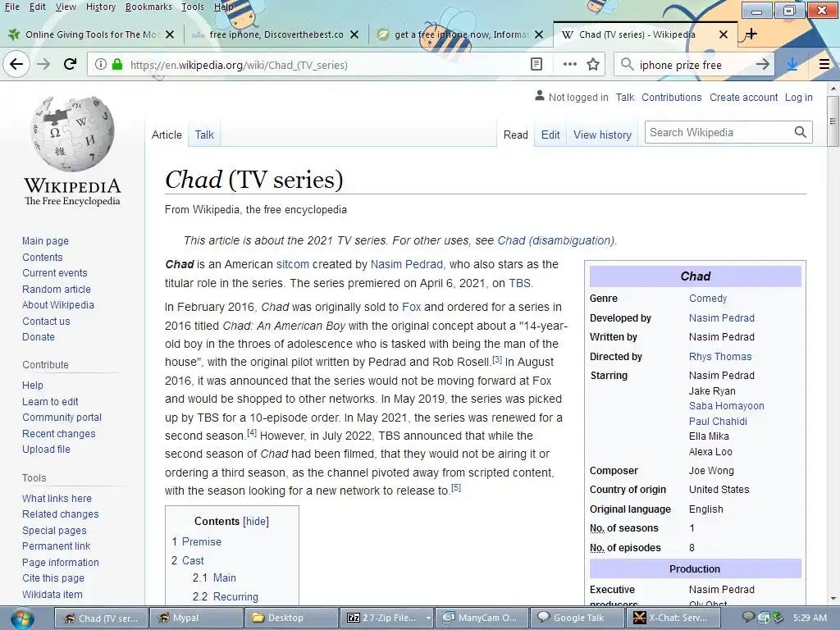Click the Create account link
This screenshot has height=630, width=840.
(x=743, y=98)
